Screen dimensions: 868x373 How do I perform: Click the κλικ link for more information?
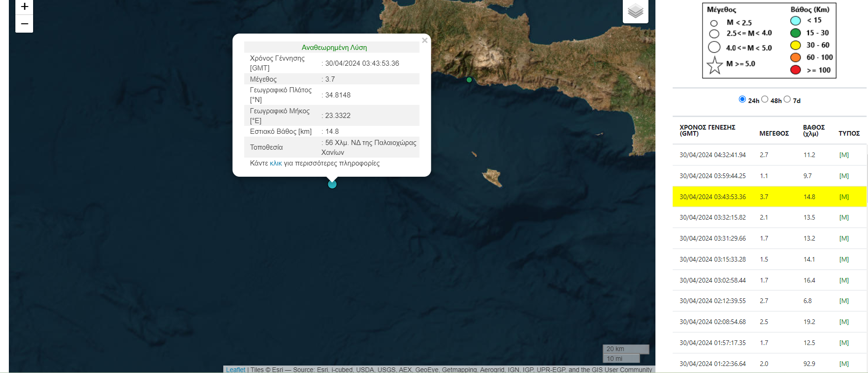tap(276, 163)
